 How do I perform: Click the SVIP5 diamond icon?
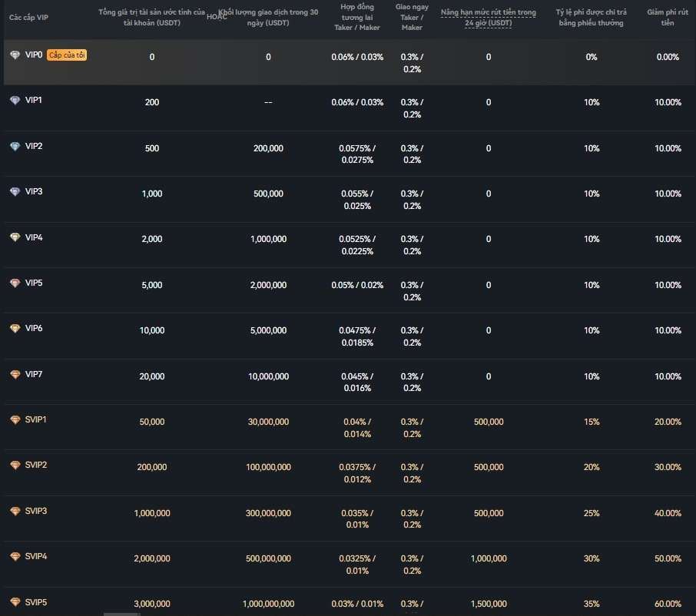[15, 602]
